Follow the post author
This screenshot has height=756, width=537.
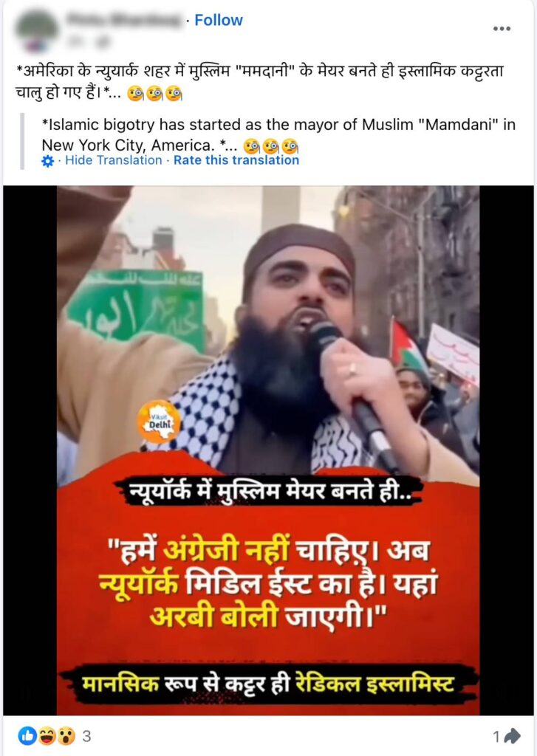pyautogui.click(x=218, y=20)
